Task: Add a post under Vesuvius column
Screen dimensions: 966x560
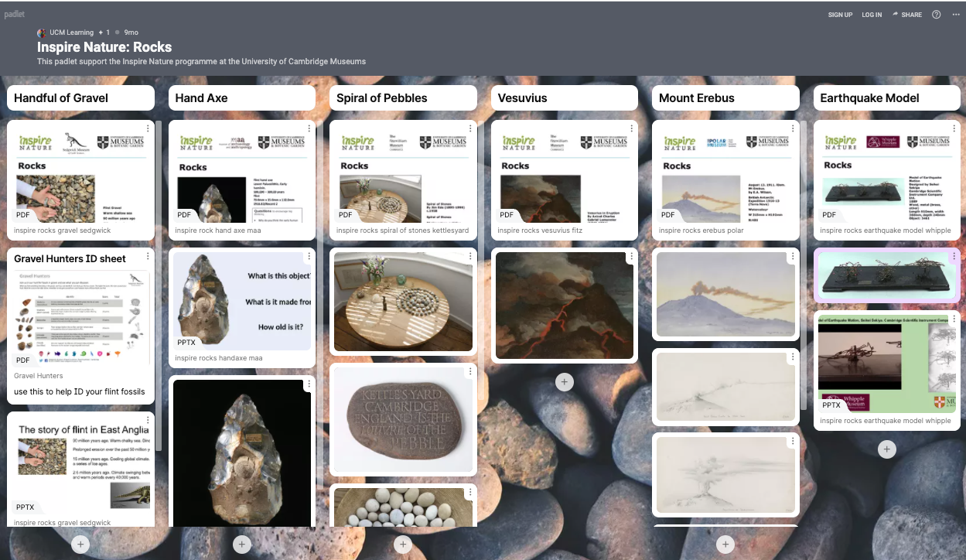Action: (x=565, y=381)
